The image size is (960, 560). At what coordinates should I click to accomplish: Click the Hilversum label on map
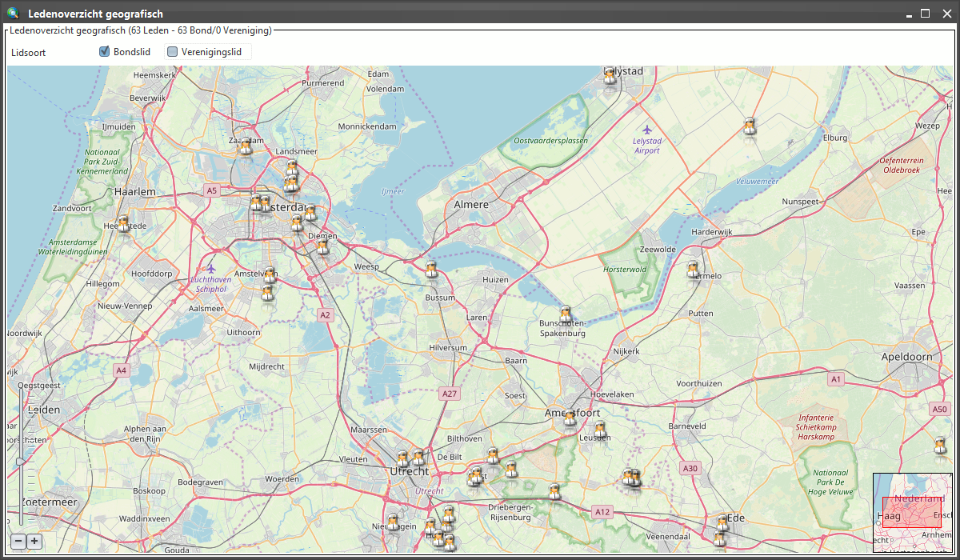(x=448, y=348)
